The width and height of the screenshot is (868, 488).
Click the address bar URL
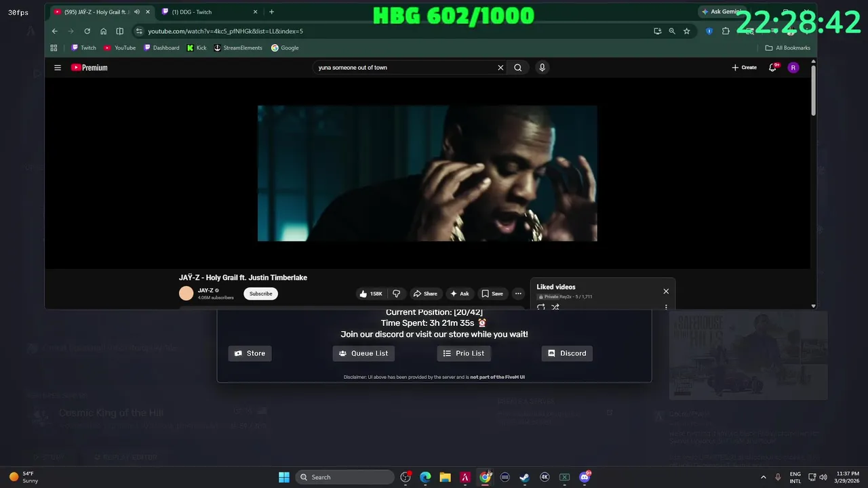coord(225,31)
